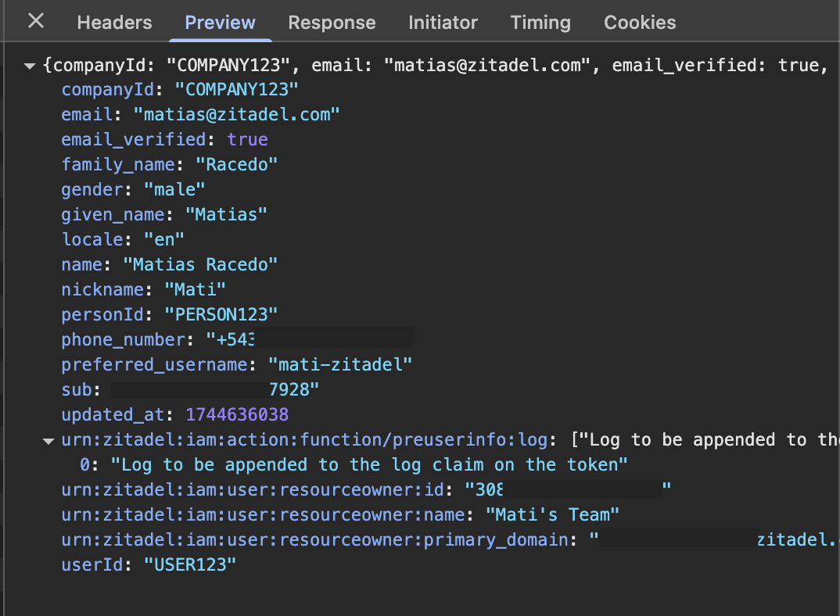Click the email_verified true value
Image resolution: width=840 pixels, height=616 pixels.
247,139
